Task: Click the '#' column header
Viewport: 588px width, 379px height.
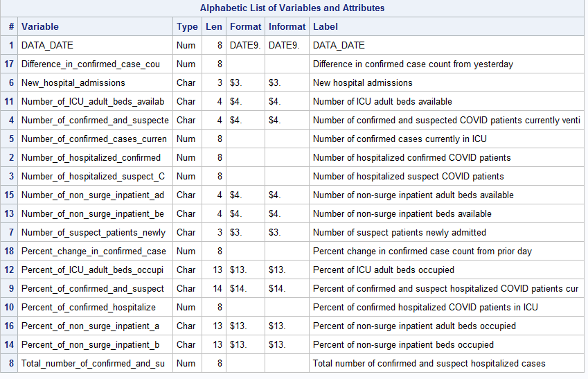Action: pyautogui.click(x=12, y=26)
